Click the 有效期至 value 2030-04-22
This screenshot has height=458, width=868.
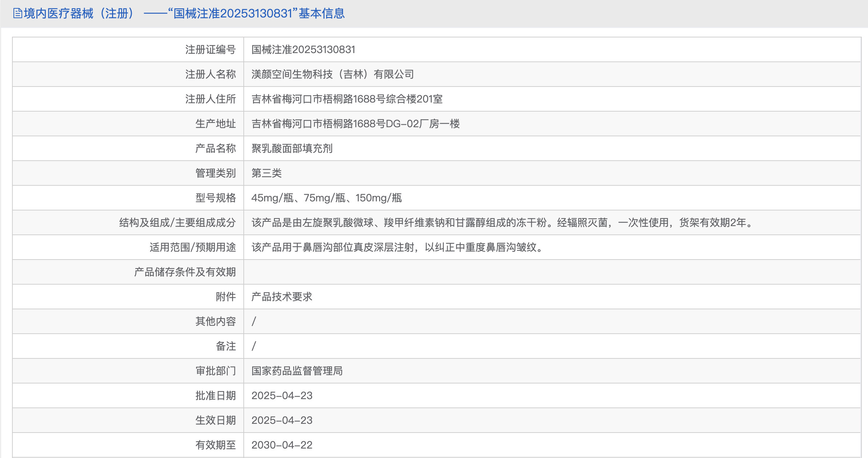(282, 445)
